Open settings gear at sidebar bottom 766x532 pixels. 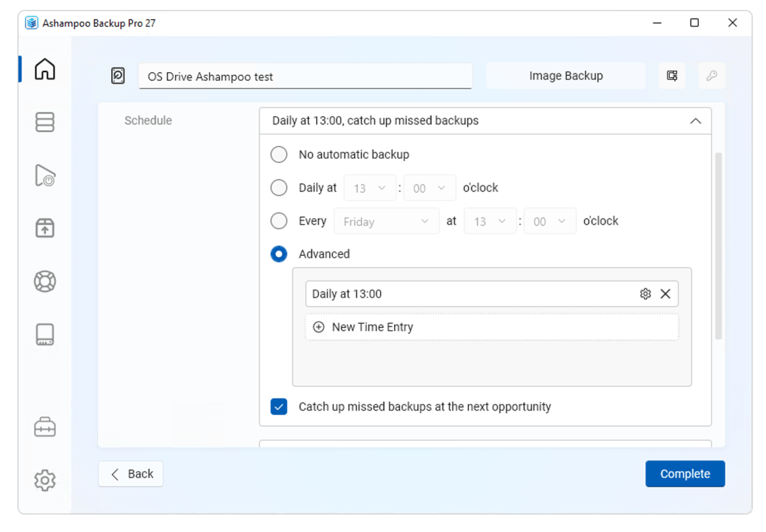click(x=45, y=480)
